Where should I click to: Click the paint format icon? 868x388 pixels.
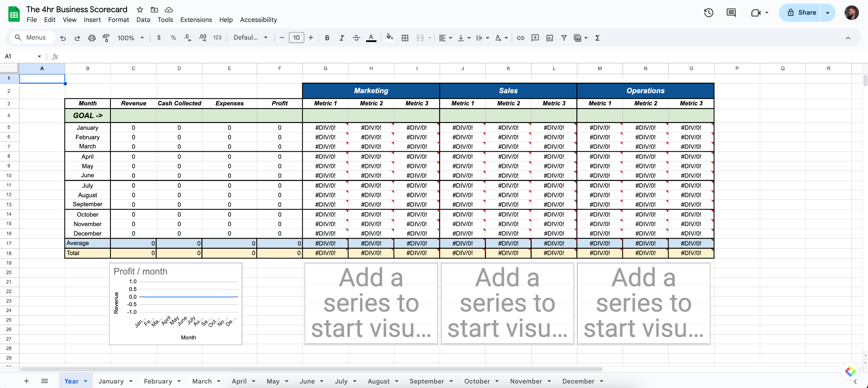coord(106,38)
